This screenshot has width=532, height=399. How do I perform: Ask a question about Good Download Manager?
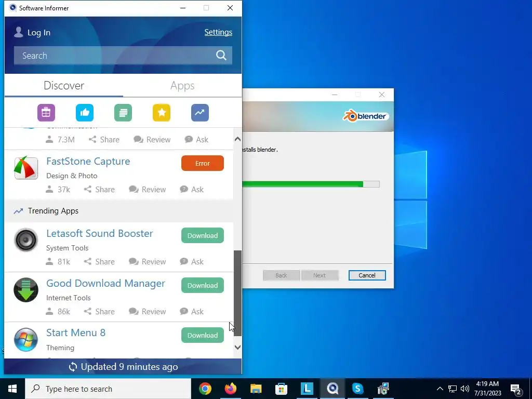point(192,312)
